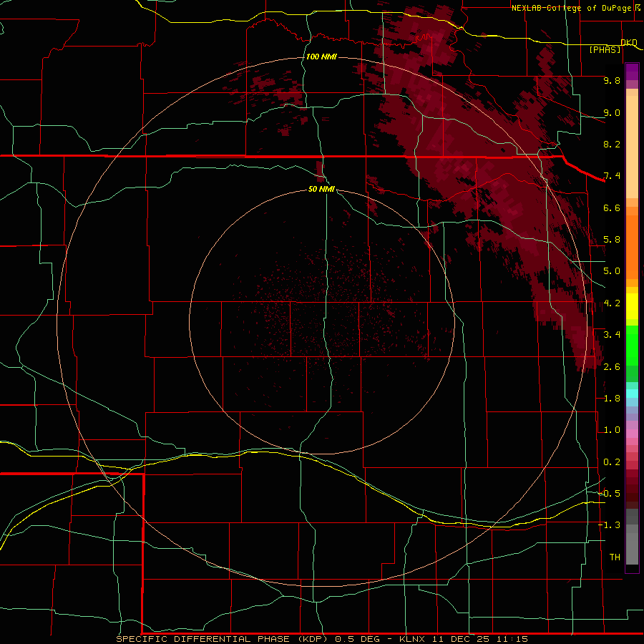644x644 pixels.
Task: Click the 11 DEC 25 11:15 timestamp
Action: pos(479,639)
